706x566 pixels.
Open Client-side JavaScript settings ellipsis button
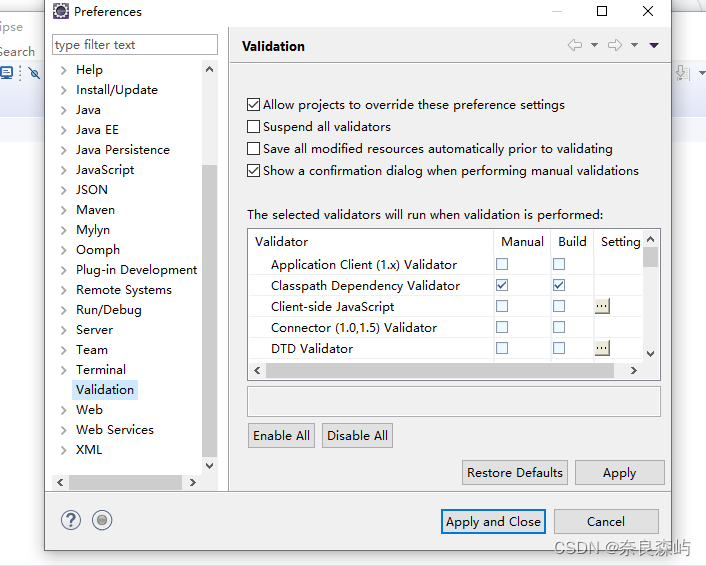[602, 306]
